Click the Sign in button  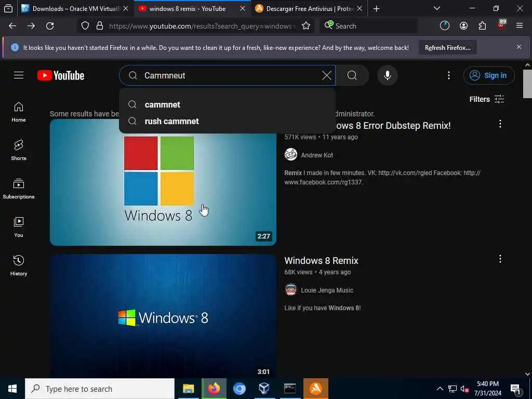[488, 75]
